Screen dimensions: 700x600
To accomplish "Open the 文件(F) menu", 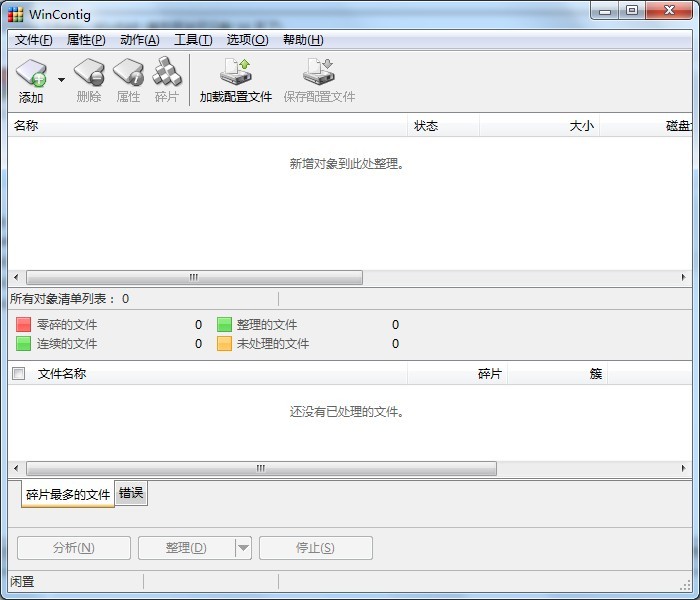I will 34,40.
